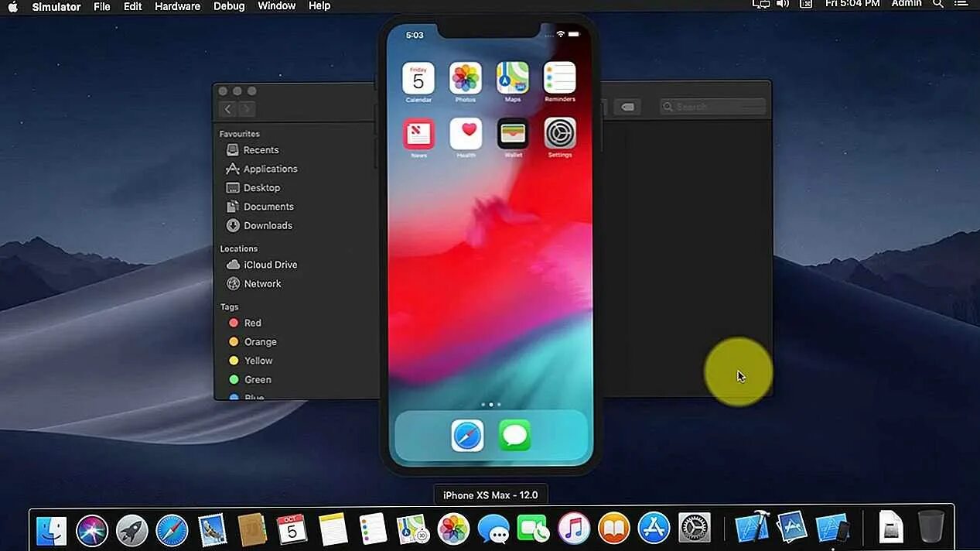The image size is (980, 551).
Task: Open Notification Center from the menu bar
Action: (x=961, y=4)
